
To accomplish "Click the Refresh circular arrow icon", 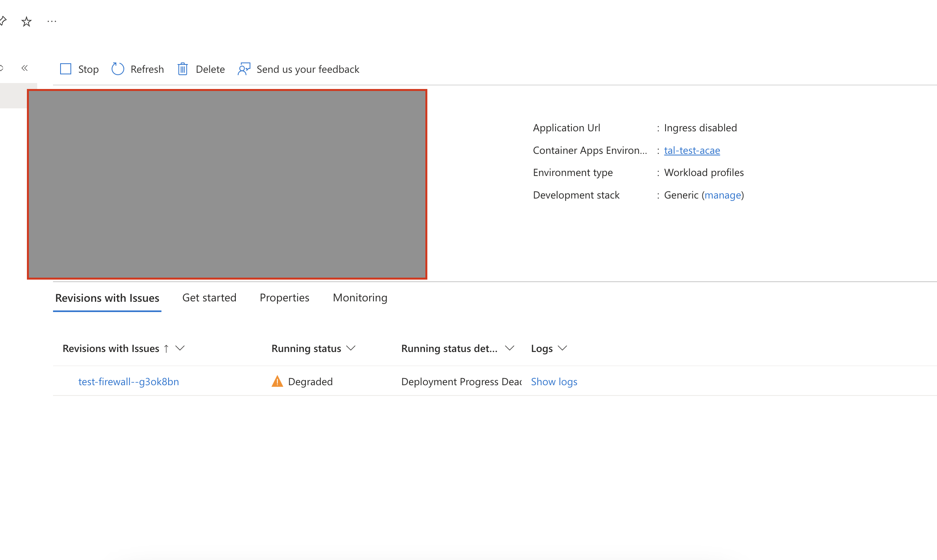I will (118, 69).
